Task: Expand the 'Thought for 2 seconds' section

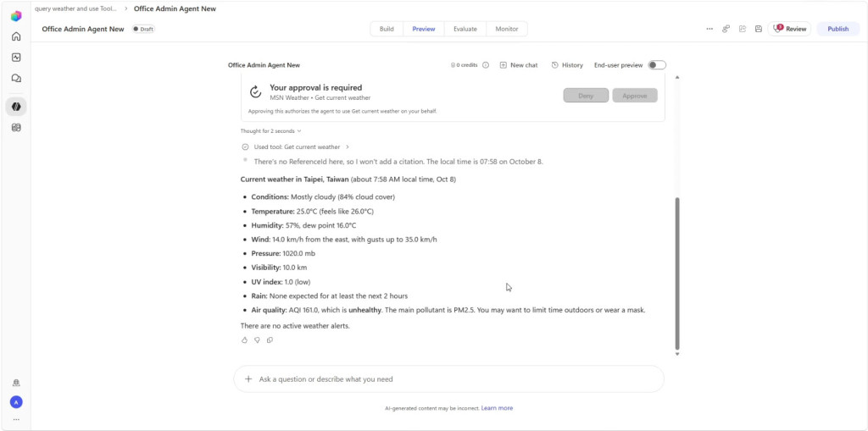Action: tap(270, 131)
